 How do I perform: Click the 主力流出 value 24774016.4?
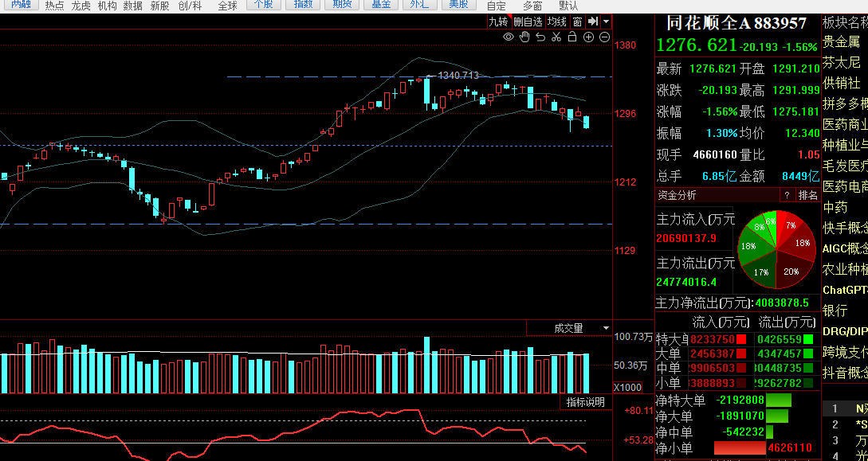686,282
